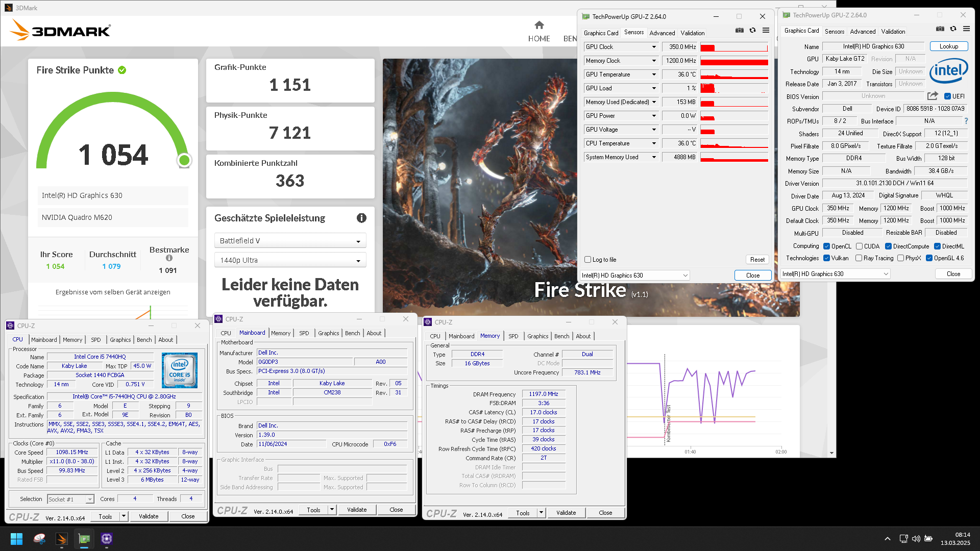This screenshot has width=980, height=551.
Task: Click GPU-Z Graphics Card window camera icon
Action: tap(940, 29)
